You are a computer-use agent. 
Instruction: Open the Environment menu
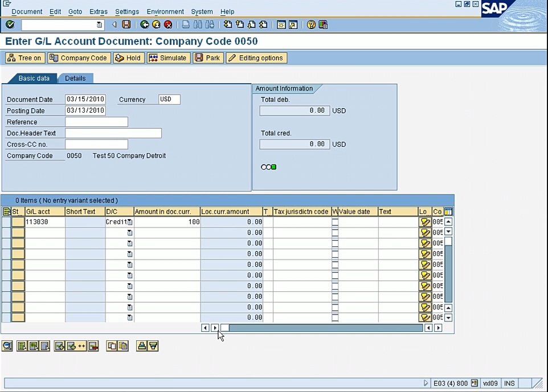coord(165,11)
